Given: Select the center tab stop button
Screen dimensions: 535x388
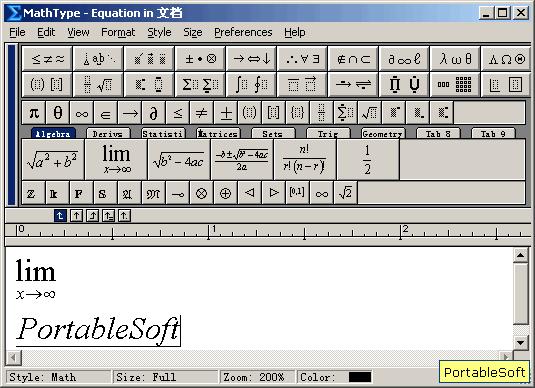Looking at the screenshot, I should (76, 216).
